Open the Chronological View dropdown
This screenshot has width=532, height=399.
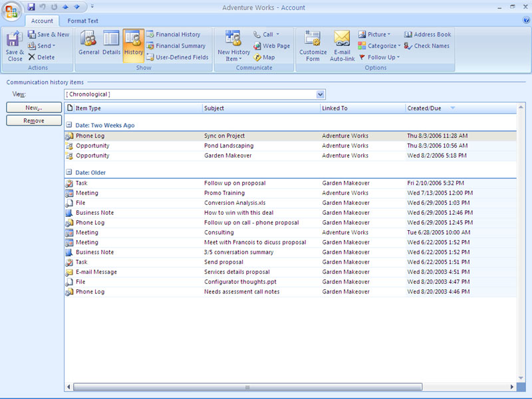tap(321, 94)
